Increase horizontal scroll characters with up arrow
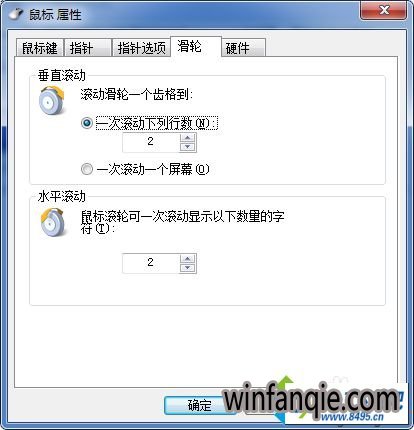The width and height of the screenshot is (414, 430). tap(188, 258)
